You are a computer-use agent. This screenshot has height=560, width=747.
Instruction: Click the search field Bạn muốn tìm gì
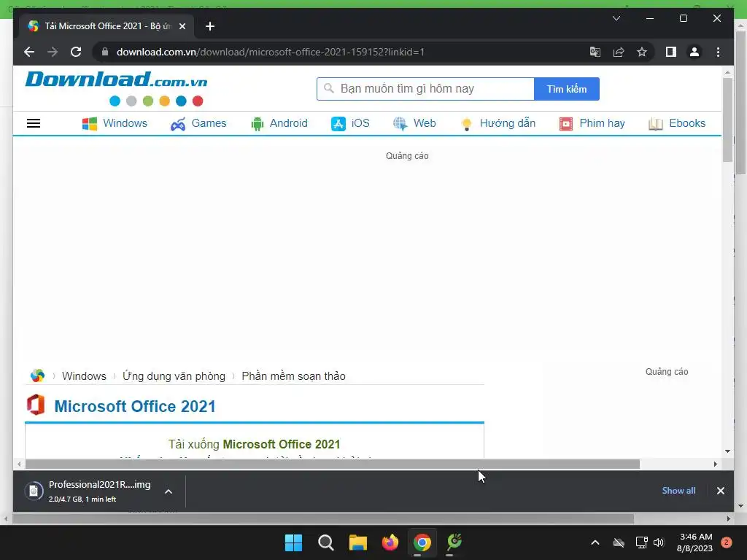click(425, 89)
